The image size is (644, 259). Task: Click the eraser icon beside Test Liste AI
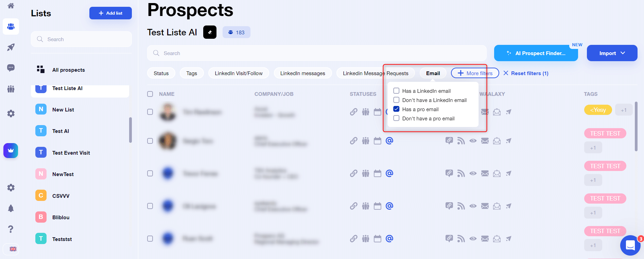210,32
